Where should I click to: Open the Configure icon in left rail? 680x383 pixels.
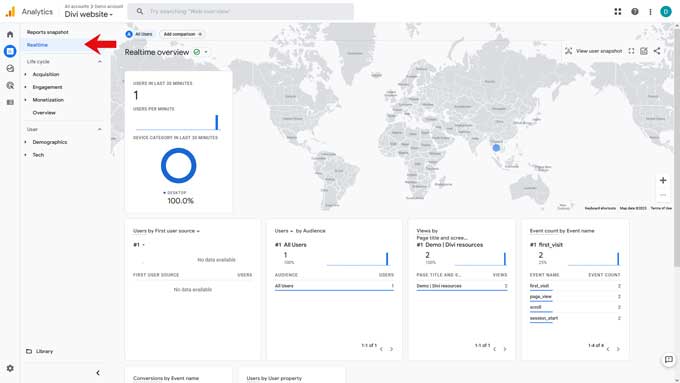point(10,102)
